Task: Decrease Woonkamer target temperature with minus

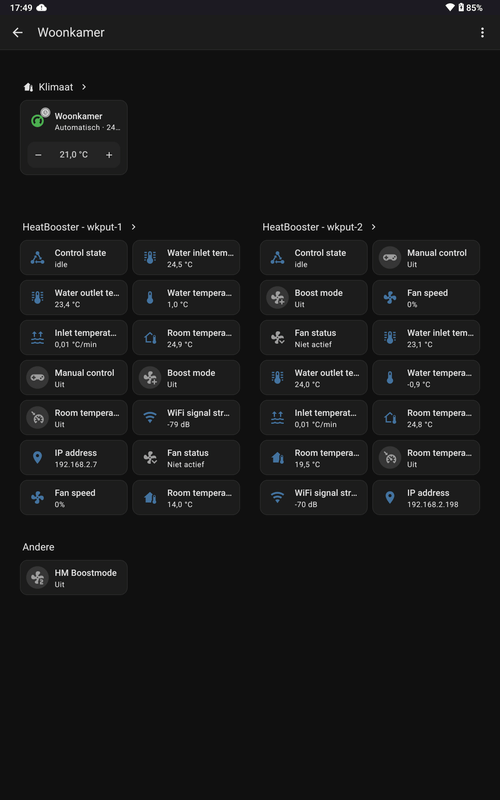Action: [39, 155]
